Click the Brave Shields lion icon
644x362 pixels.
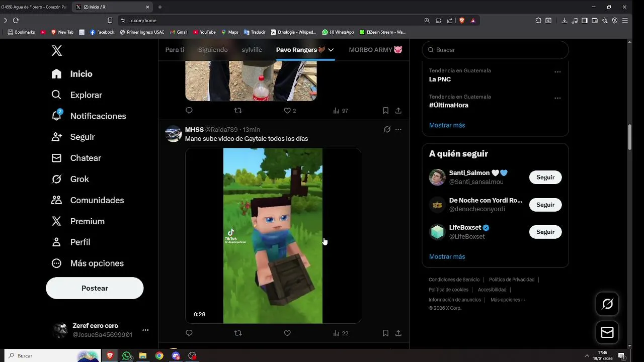[x=462, y=20]
